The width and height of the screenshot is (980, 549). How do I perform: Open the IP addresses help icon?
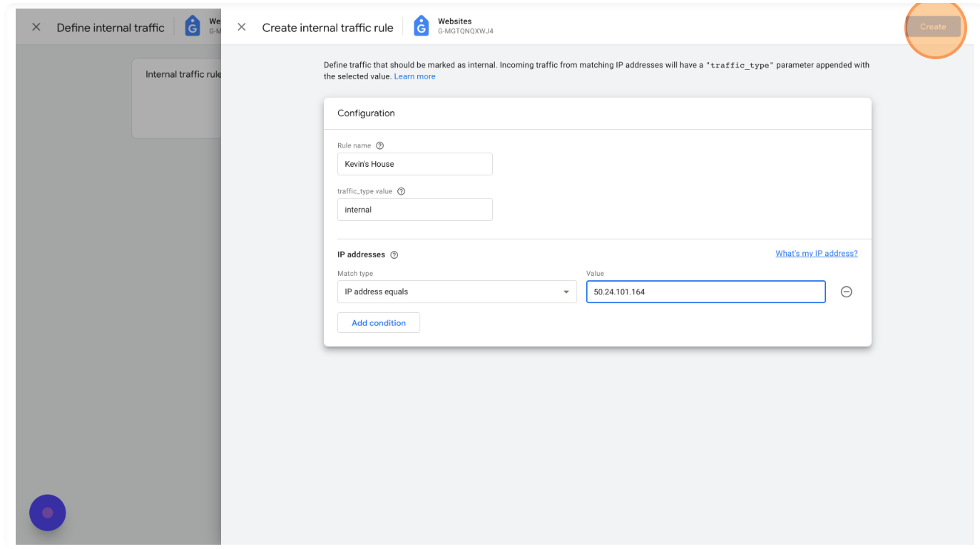pyautogui.click(x=394, y=255)
